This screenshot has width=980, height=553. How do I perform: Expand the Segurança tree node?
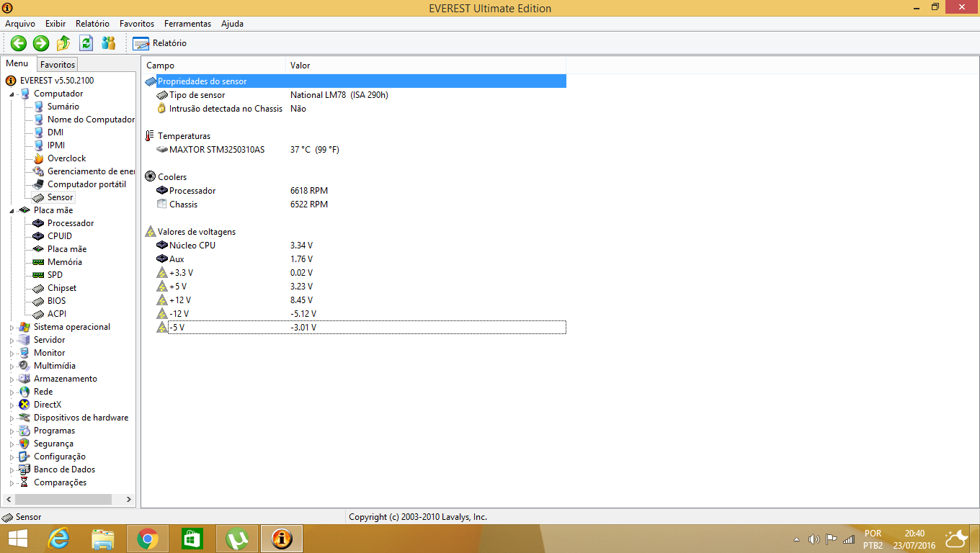click(12, 444)
